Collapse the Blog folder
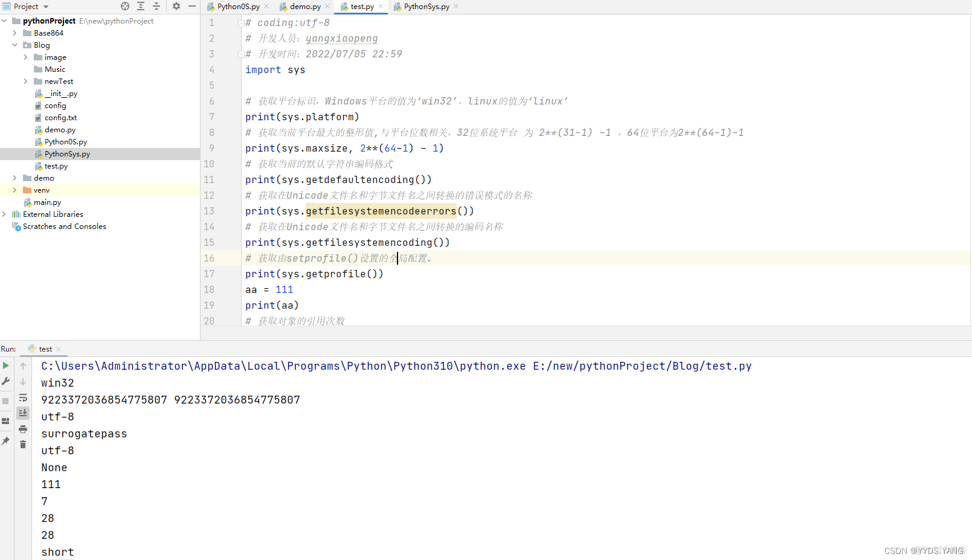Viewport: 972px width, 560px height. pos(15,45)
